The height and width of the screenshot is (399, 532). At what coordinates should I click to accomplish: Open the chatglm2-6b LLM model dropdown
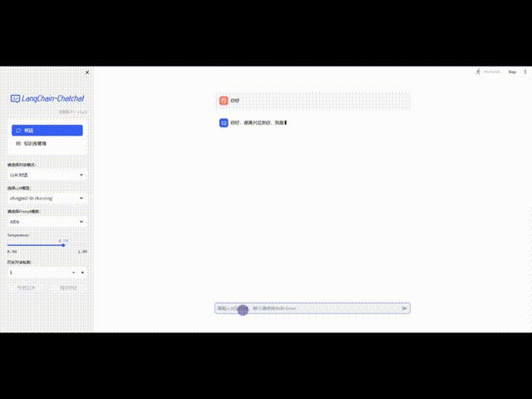(x=47, y=198)
